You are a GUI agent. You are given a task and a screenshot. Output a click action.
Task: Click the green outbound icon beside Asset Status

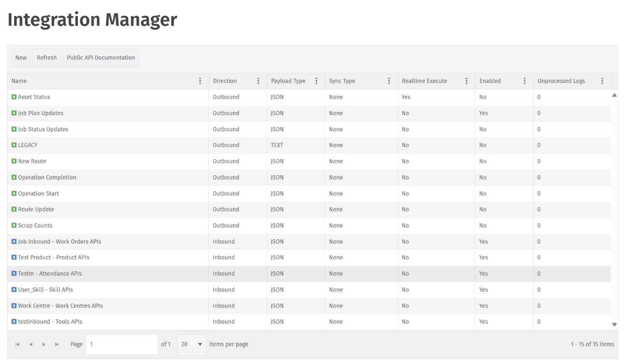[14, 97]
